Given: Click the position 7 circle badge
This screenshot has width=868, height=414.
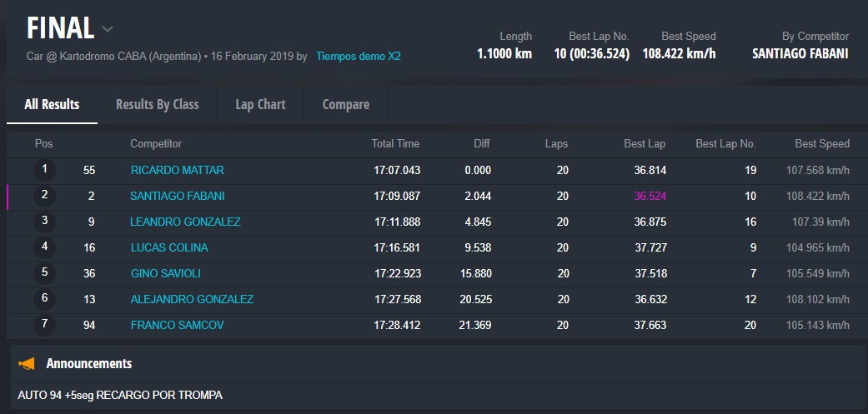Looking at the screenshot, I should [x=44, y=325].
